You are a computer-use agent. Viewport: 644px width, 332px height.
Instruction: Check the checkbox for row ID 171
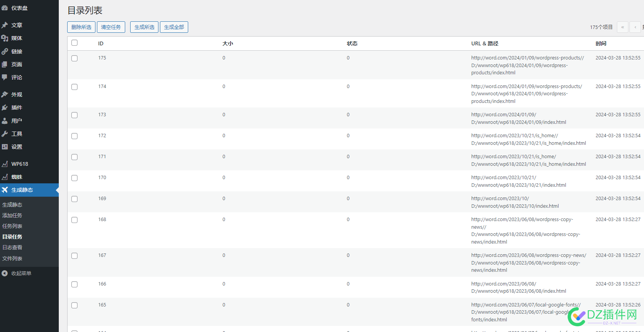(74, 157)
